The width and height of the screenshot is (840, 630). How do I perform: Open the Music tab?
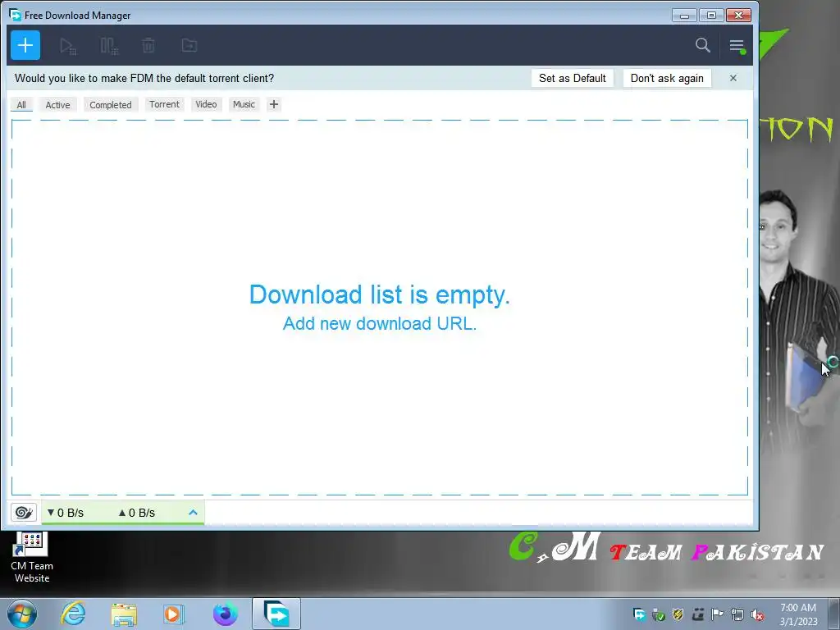244,104
